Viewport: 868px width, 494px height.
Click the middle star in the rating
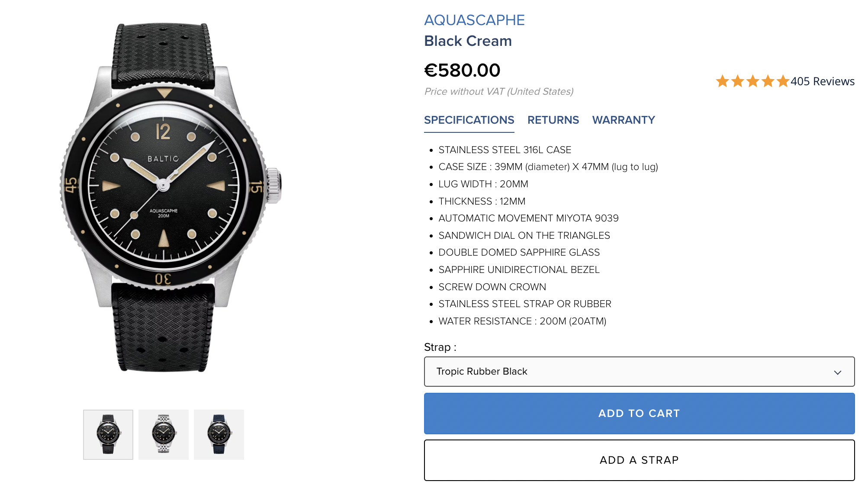753,81
